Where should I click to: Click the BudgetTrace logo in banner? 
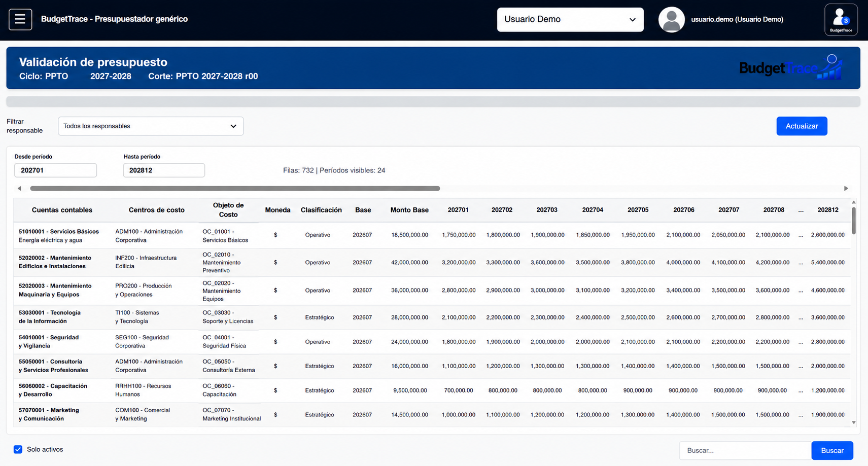coord(790,67)
